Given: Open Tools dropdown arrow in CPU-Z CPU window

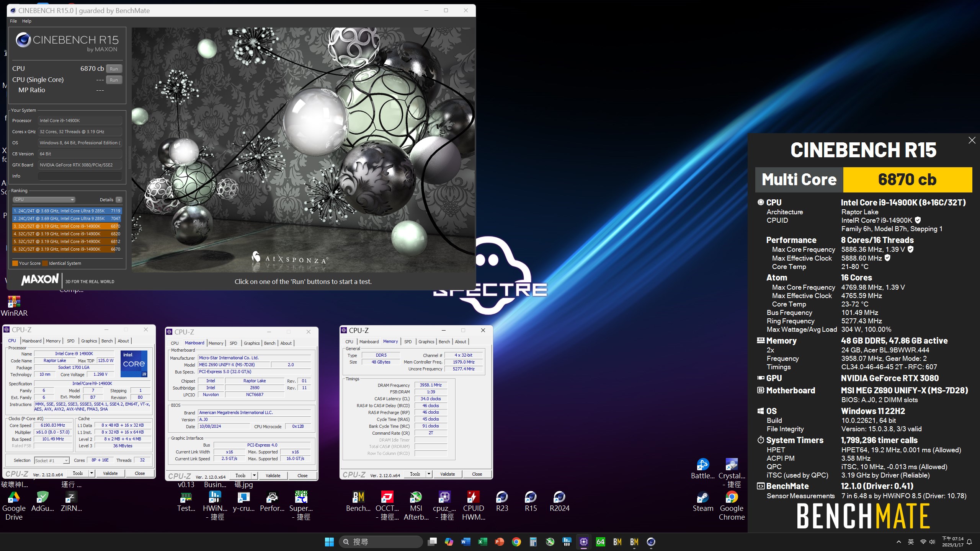Looking at the screenshot, I should [91, 473].
